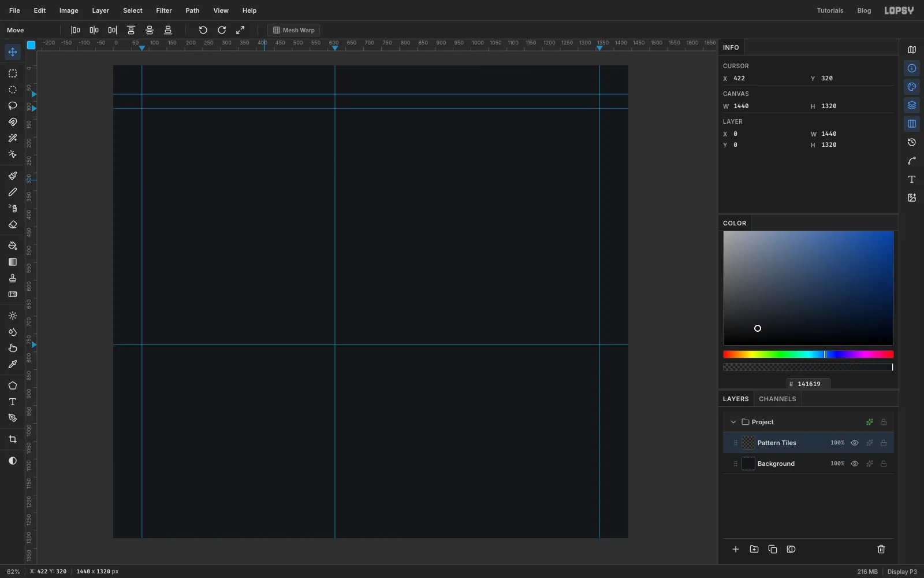Click the Undo arrow icon
924x578 pixels.
(x=203, y=30)
